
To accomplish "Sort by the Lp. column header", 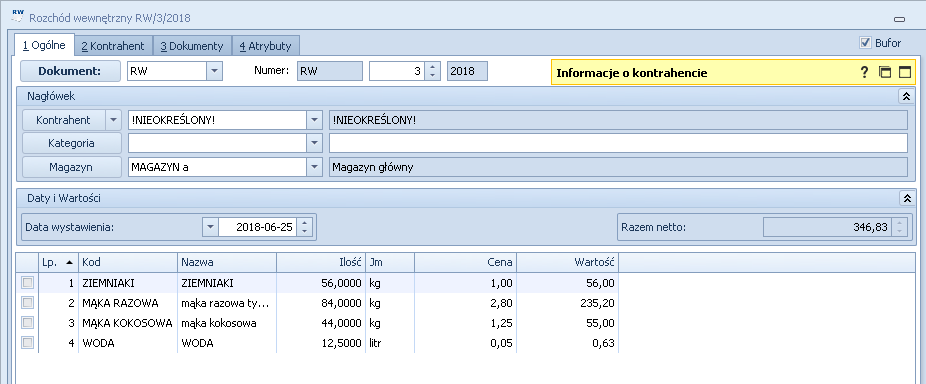I will pos(58,262).
